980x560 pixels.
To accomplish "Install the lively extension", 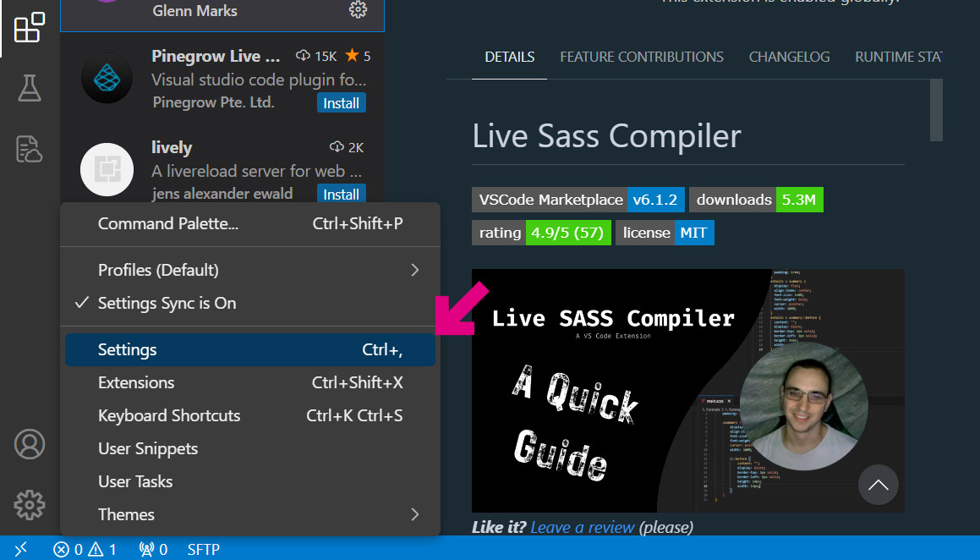I will (x=342, y=194).
